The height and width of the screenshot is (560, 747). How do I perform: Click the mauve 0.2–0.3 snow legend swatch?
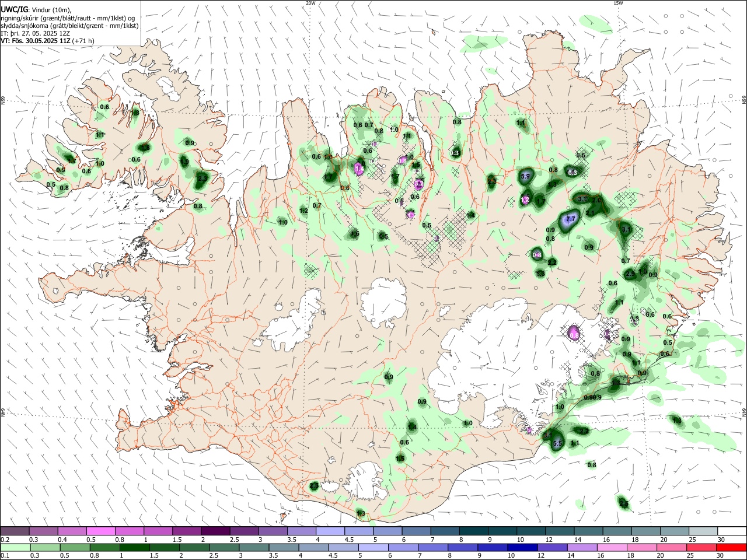(x=15, y=531)
